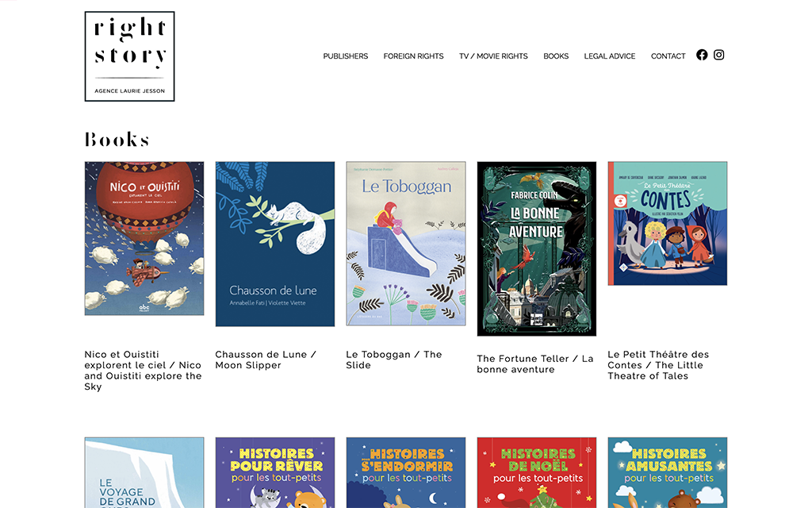Open TV / Movie Rights section
Screen dimensions: 812x508
click(x=493, y=56)
